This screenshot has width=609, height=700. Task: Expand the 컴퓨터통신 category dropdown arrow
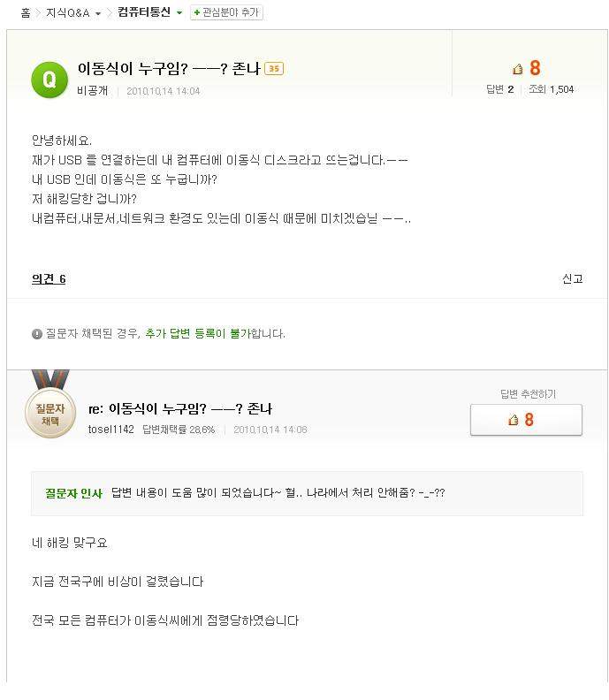[x=179, y=13]
